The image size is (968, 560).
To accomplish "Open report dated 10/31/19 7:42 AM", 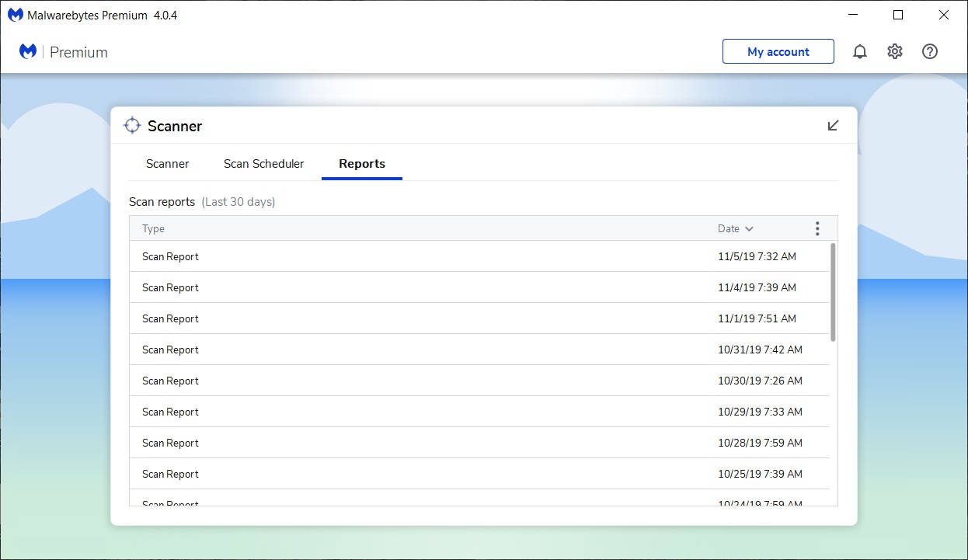I will (479, 350).
